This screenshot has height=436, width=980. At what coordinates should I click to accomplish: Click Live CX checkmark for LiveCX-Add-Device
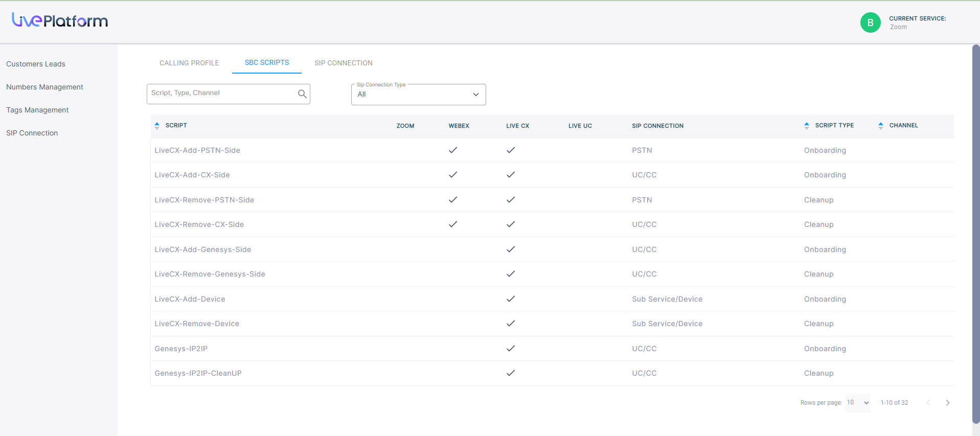(x=511, y=299)
